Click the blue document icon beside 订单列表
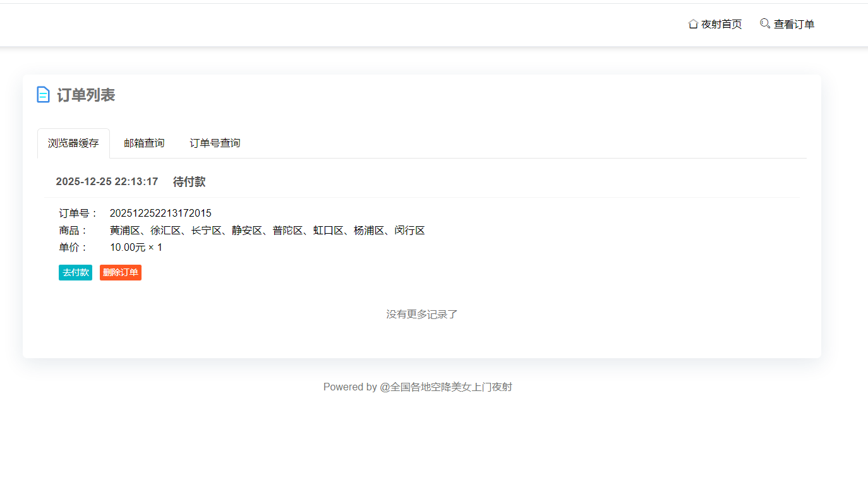 pyautogui.click(x=43, y=94)
